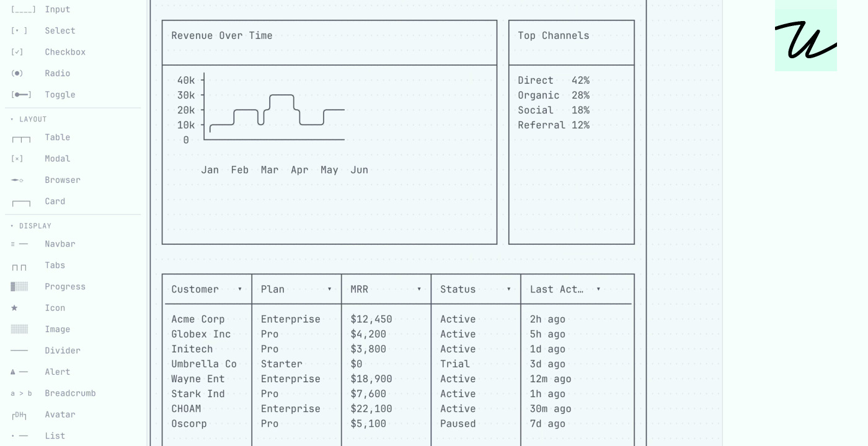Insert the Toggle component icon

[21, 95]
